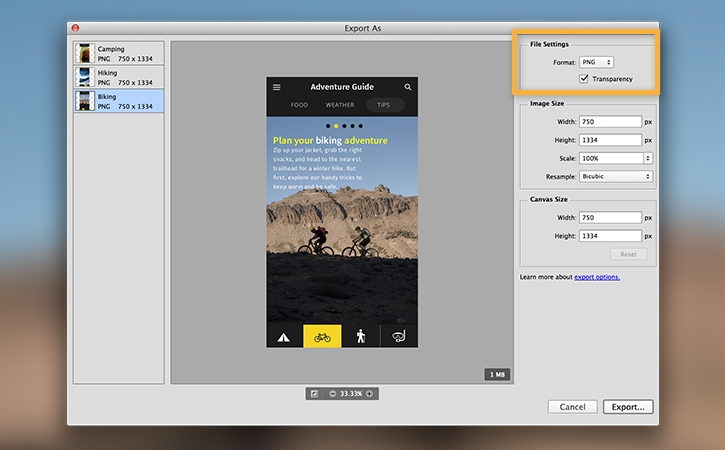Viewport: 725px width, 450px height.
Task: Select the FOOD tab in the preview
Action: coord(299,104)
